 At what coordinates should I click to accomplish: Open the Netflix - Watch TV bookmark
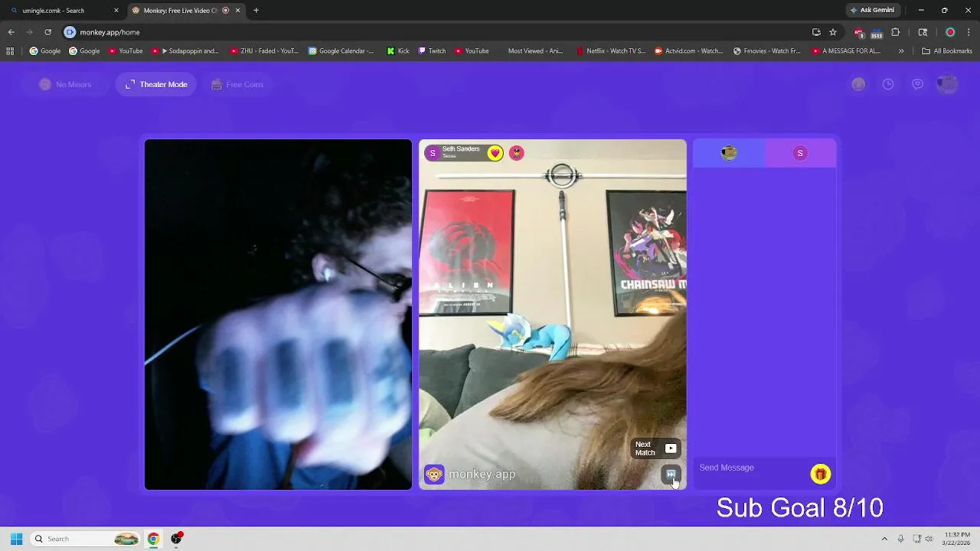point(611,51)
